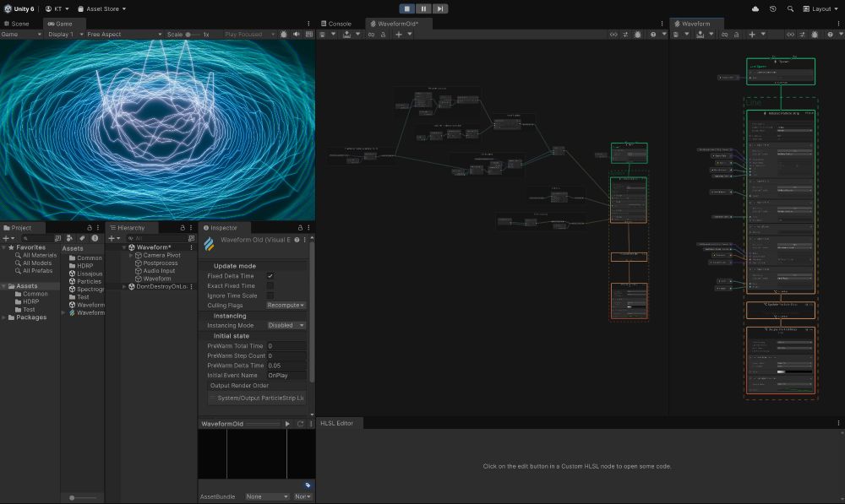Pause the running game
The width and height of the screenshot is (845, 504).
pos(423,8)
